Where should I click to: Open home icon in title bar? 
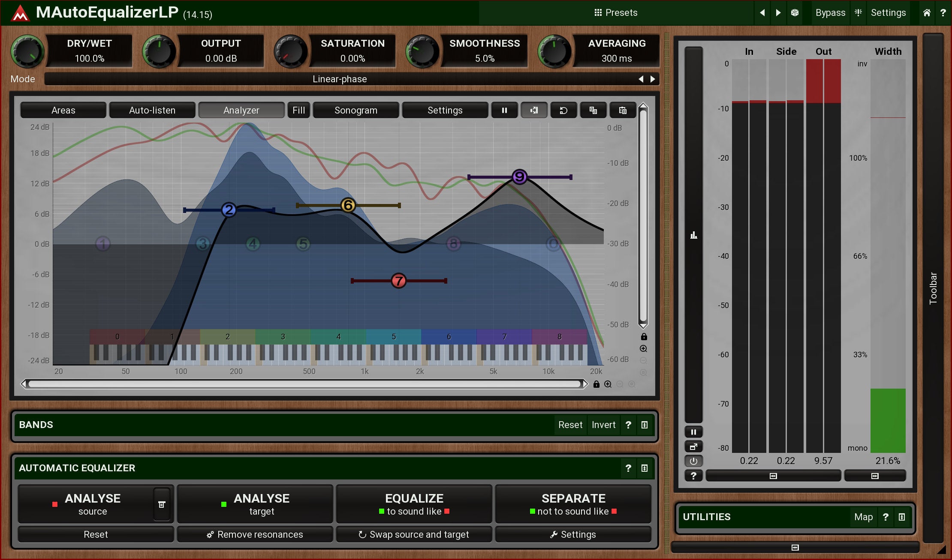927,13
